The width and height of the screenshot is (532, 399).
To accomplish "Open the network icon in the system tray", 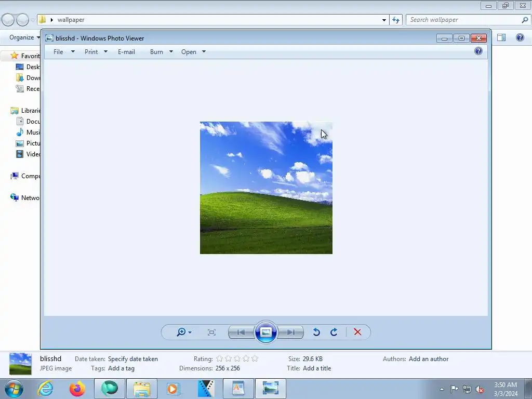I will pyautogui.click(x=467, y=389).
